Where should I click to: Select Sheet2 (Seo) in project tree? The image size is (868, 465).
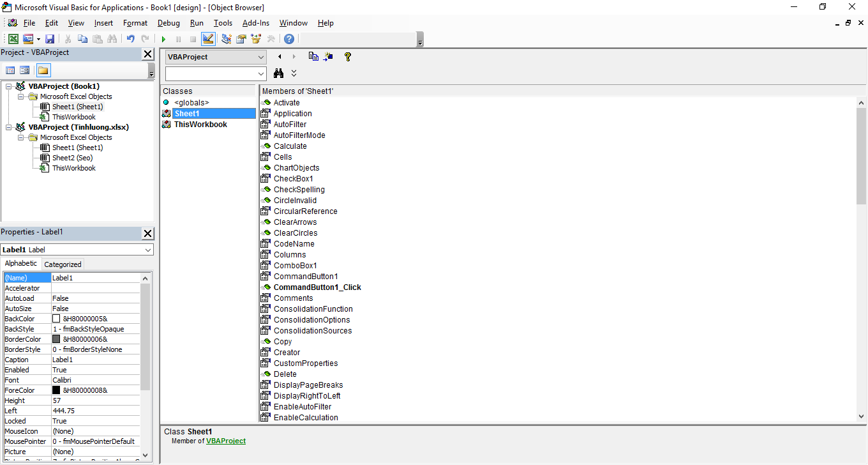(73, 157)
